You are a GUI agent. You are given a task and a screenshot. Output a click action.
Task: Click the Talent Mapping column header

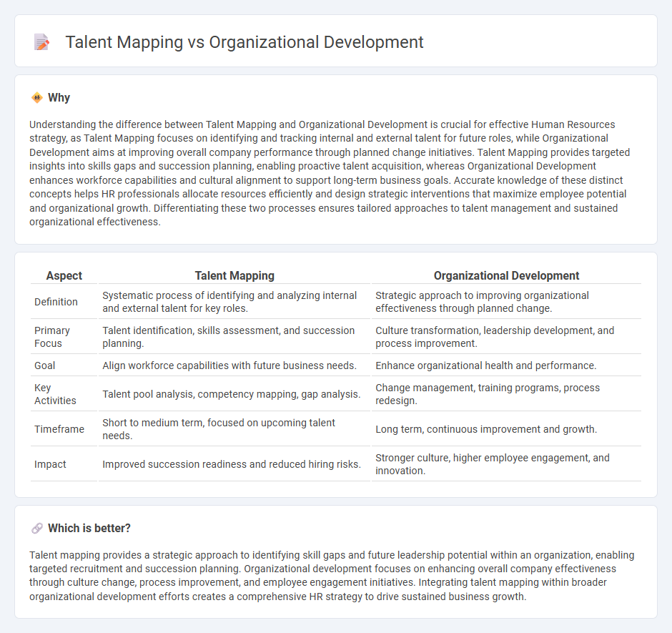coord(234,276)
